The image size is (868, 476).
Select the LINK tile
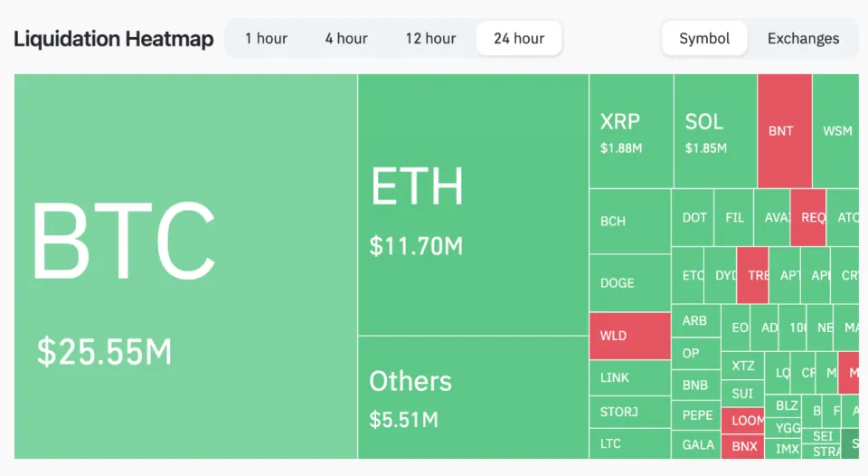point(630,378)
